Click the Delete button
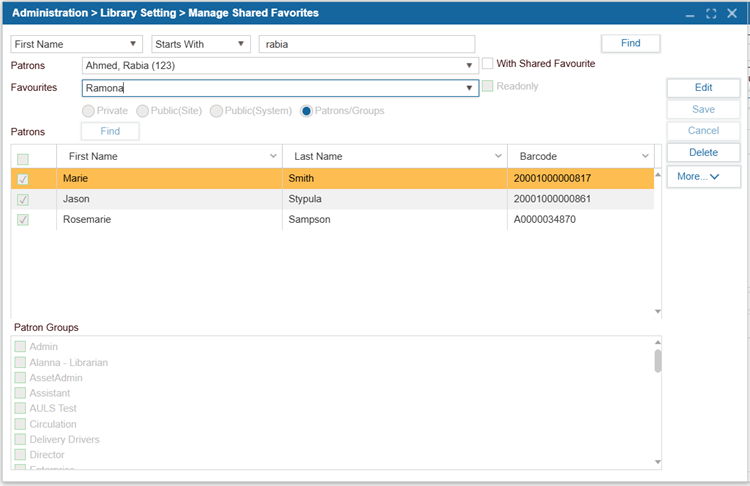Viewport: 750px width, 486px height. pyautogui.click(x=703, y=152)
